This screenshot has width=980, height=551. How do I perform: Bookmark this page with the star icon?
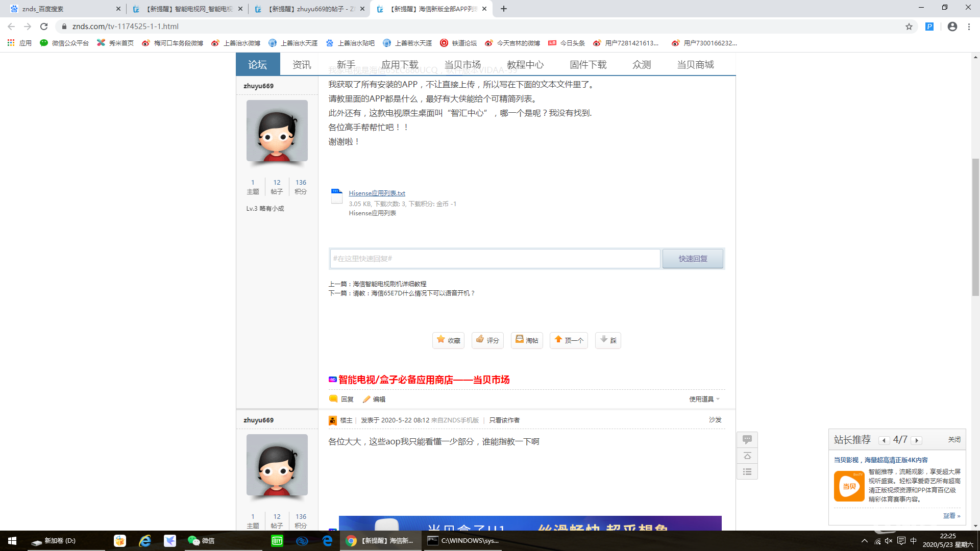(909, 27)
